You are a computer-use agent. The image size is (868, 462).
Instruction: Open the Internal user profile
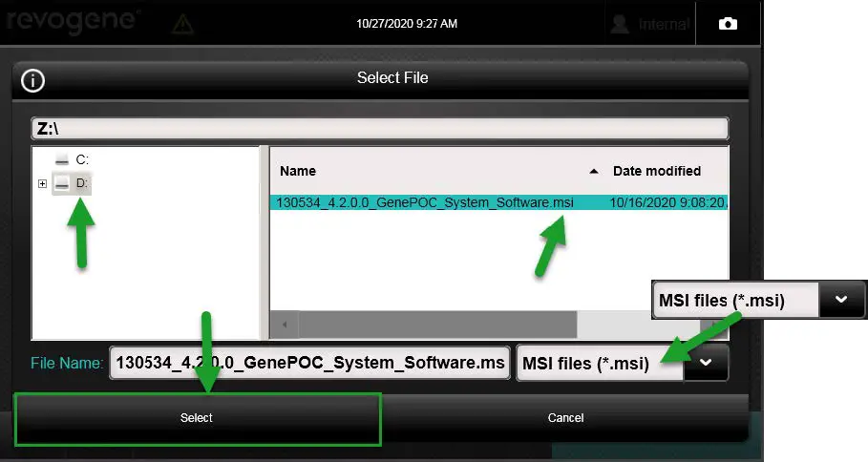point(650,24)
